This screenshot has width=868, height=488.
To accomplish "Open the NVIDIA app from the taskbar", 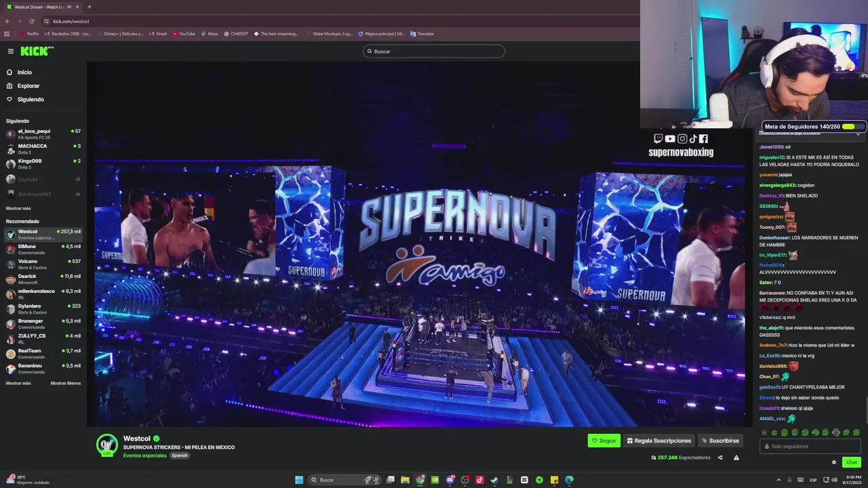I will pyautogui.click(x=435, y=480).
